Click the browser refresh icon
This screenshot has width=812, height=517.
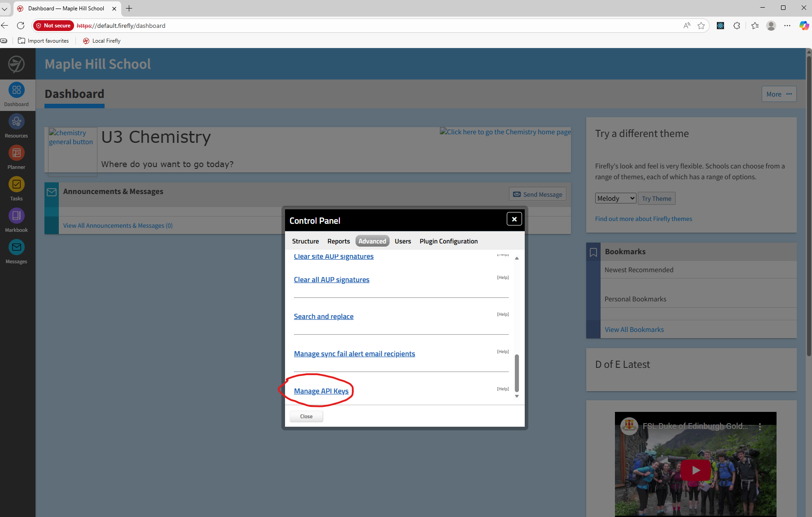click(x=21, y=26)
